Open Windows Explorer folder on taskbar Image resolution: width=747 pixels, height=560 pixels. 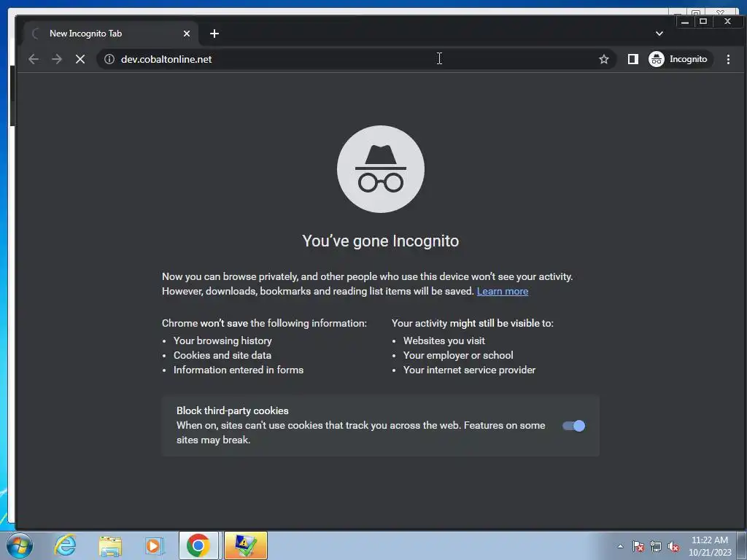tap(110, 545)
